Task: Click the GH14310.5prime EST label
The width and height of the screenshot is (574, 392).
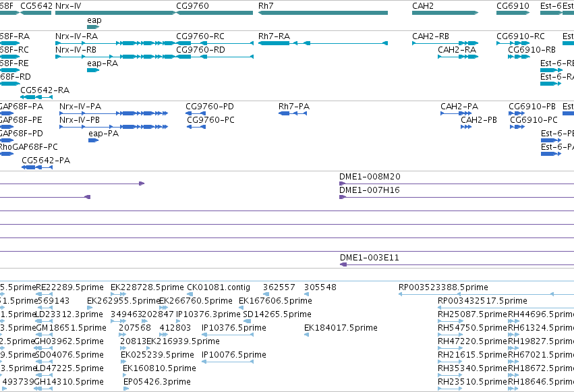Action: (69, 382)
